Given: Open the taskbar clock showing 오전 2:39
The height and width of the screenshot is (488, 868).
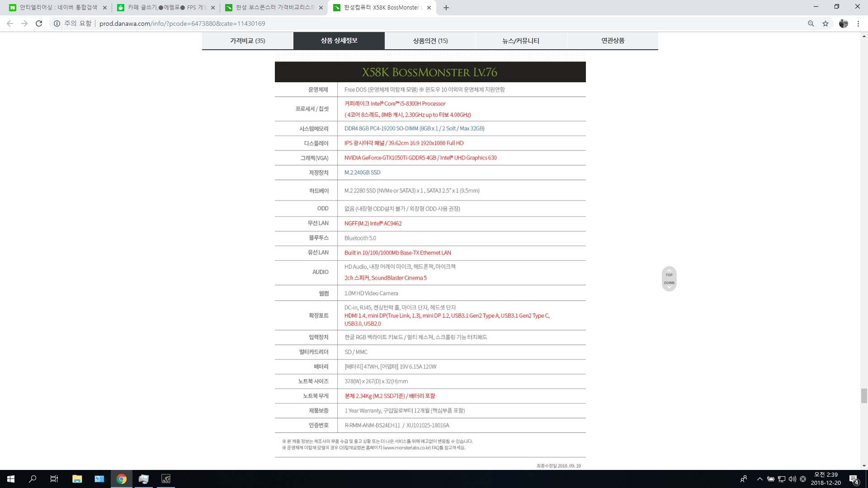Looking at the screenshot, I should tap(826, 479).
